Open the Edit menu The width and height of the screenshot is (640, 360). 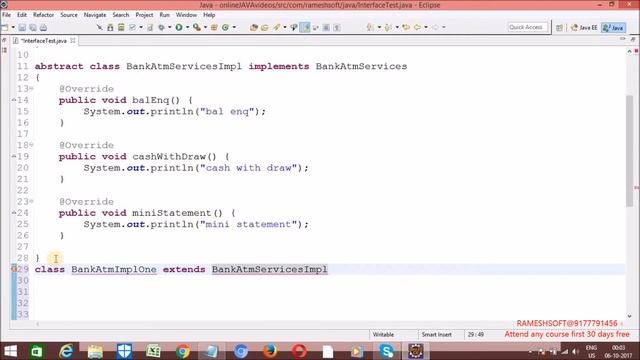click(x=22, y=15)
